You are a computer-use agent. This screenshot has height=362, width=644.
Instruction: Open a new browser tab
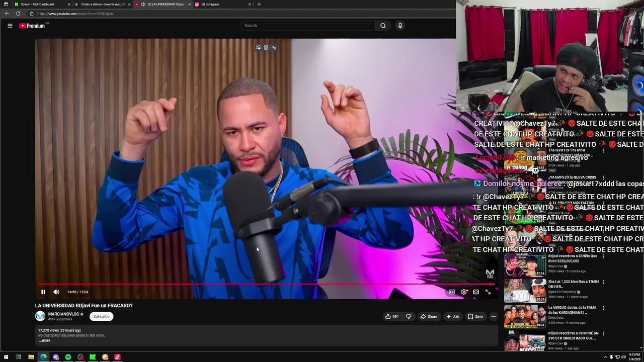[259, 4]
